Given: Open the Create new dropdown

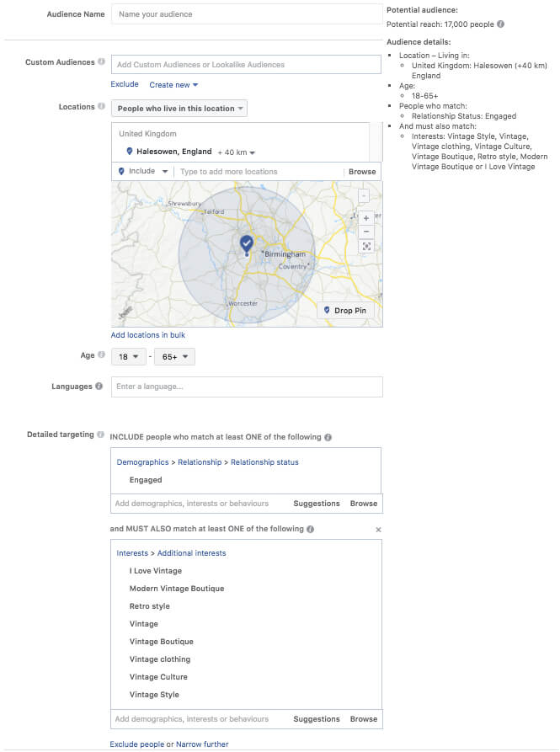Looking at the screenshot, I should click(173, 85).
